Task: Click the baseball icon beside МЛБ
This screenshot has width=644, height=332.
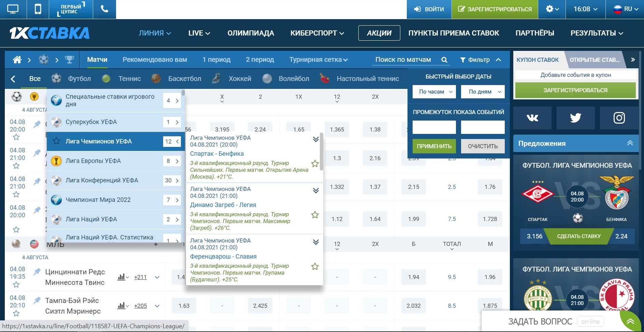Action: click(16, 244)
